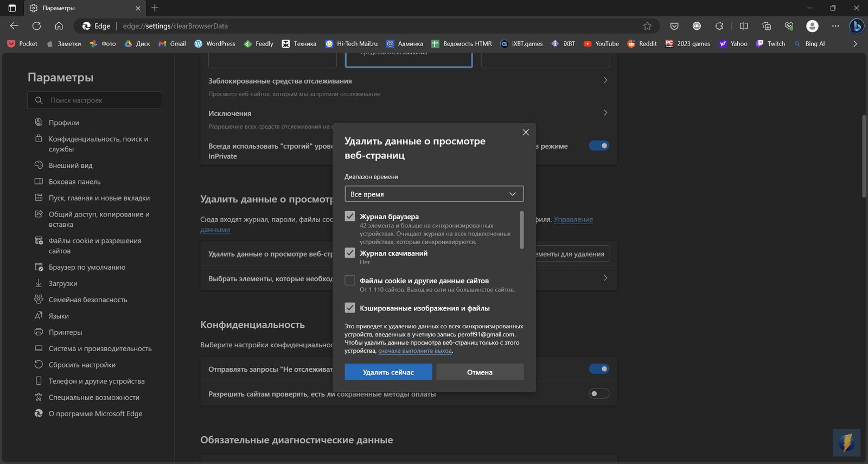Viewport: 868px width, 464px height.
Task: Click choose items to delete button
Action: 572,254
